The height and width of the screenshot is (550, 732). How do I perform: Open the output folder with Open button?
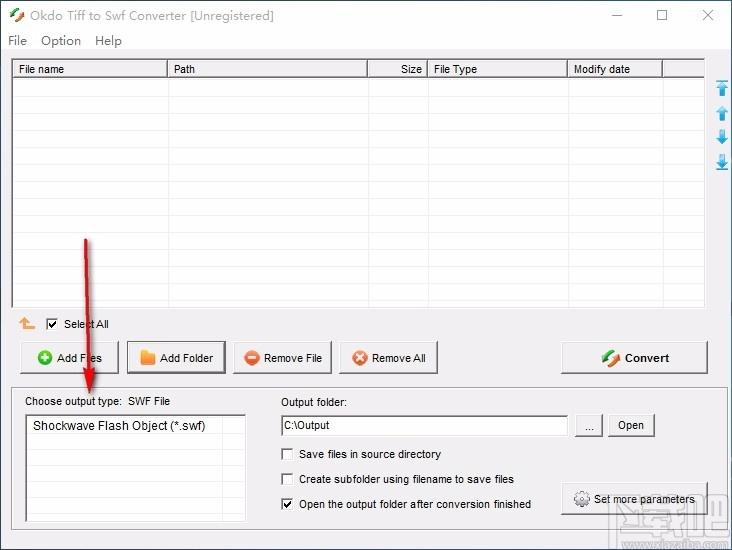(x=631, y=425)
